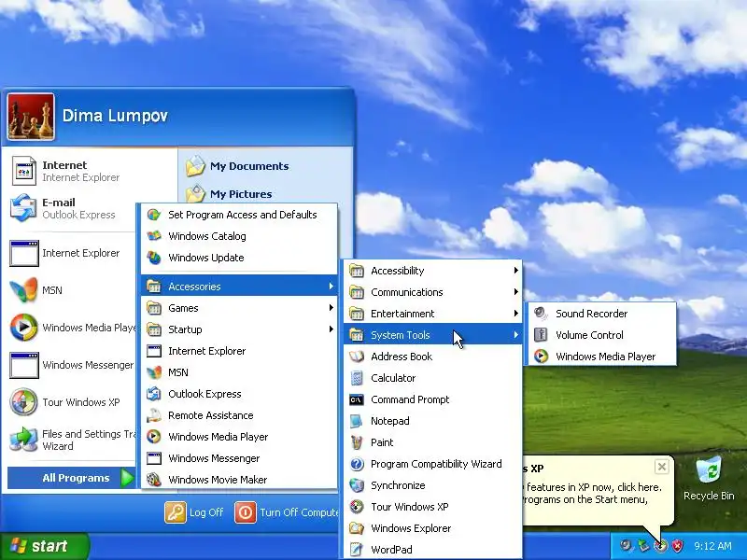Screen dimensions: 747x560
Task: Click the My Documents folder icon
Action: click(x=195, y=166)
